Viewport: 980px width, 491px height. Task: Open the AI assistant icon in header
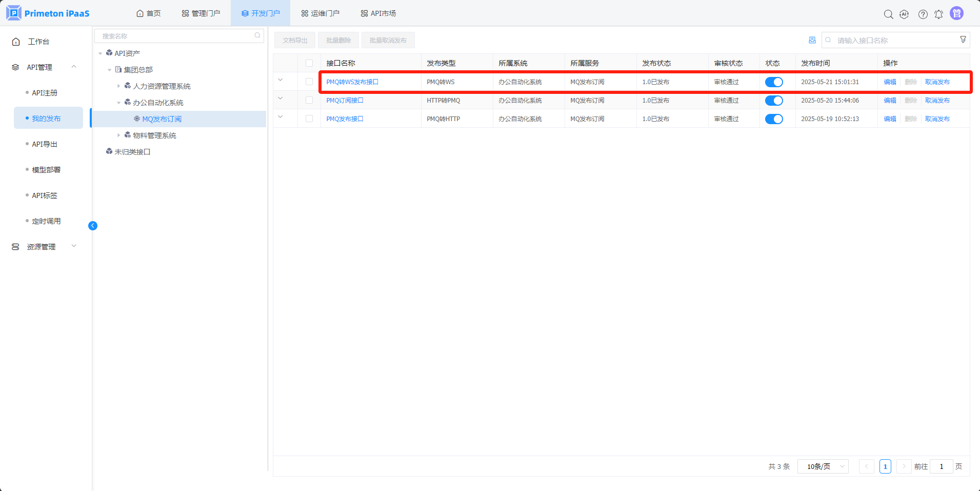tap(904, 14)
